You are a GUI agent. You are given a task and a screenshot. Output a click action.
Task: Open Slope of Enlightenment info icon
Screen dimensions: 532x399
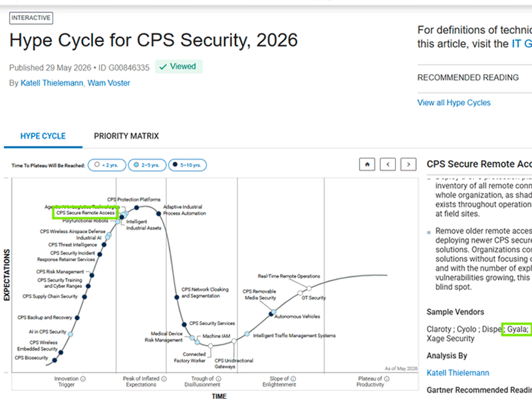(x=293, y=378)
